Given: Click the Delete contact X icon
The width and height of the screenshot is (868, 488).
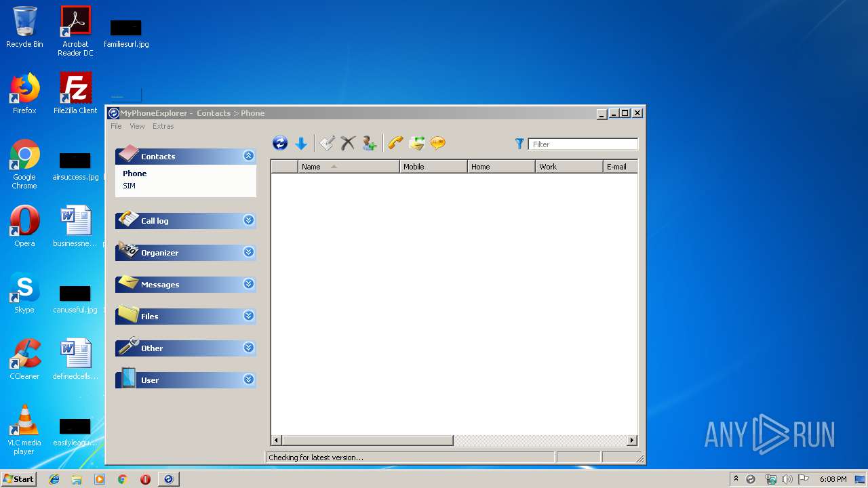Looking at the screenshot, I should (x=348, y=143).
